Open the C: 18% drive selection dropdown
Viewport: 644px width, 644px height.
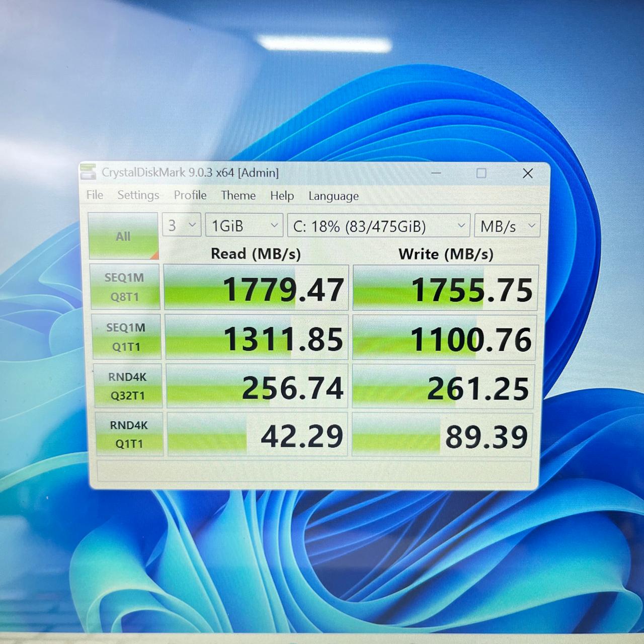[x=378, y=226]
